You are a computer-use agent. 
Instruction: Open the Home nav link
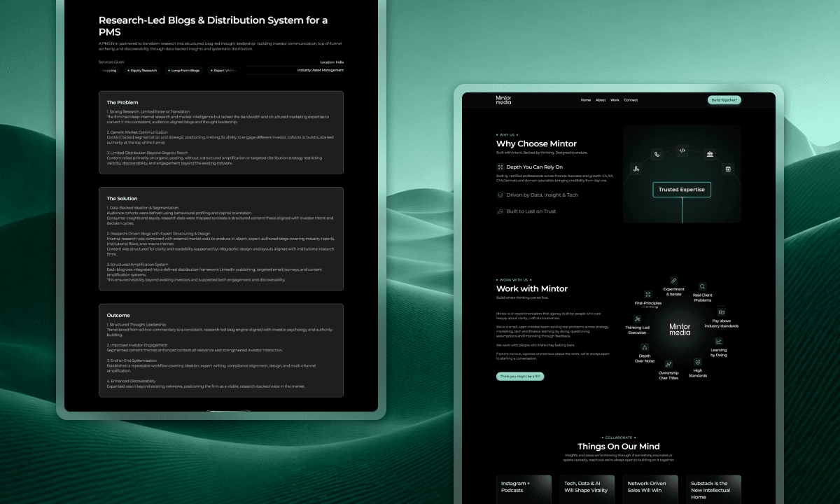[586, 100]
